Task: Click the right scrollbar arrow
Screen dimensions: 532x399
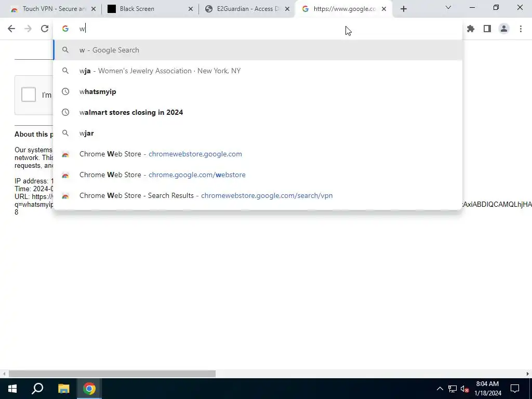Action: [528, 374]
